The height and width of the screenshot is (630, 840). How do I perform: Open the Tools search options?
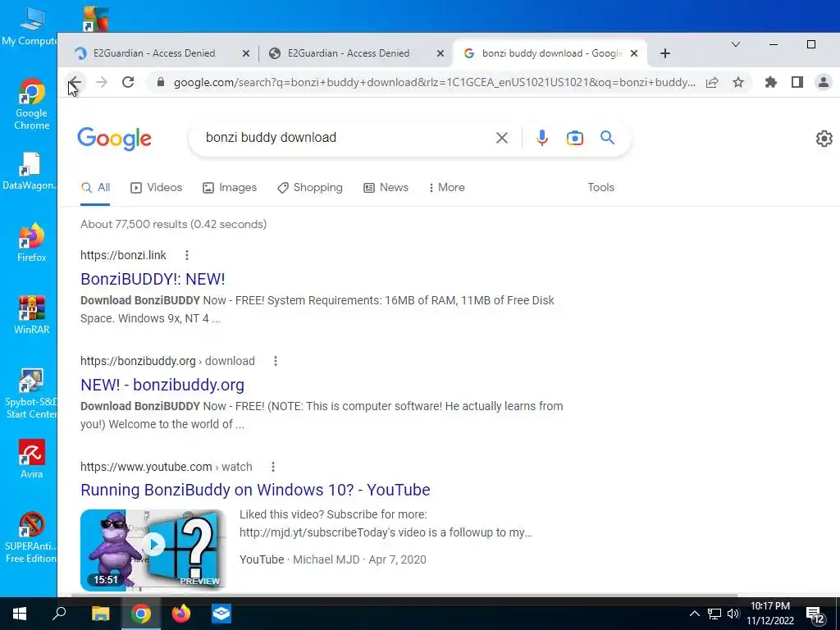point(600,188)
